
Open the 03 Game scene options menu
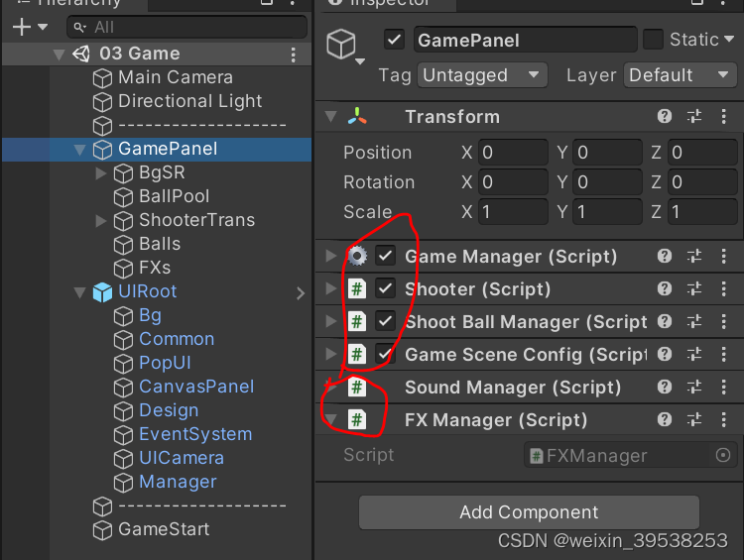(x=293, y=55)
